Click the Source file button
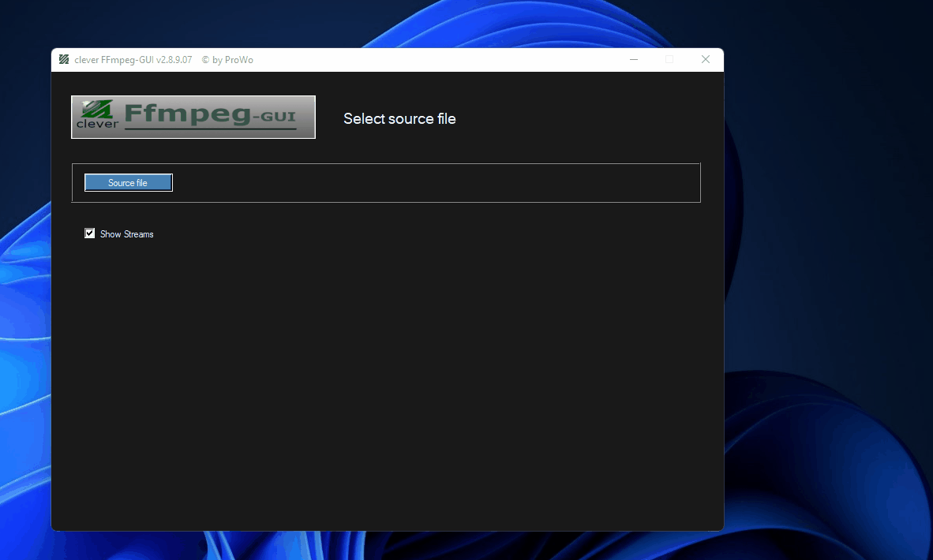The image size is (933, 560). (x=129, y=182)
